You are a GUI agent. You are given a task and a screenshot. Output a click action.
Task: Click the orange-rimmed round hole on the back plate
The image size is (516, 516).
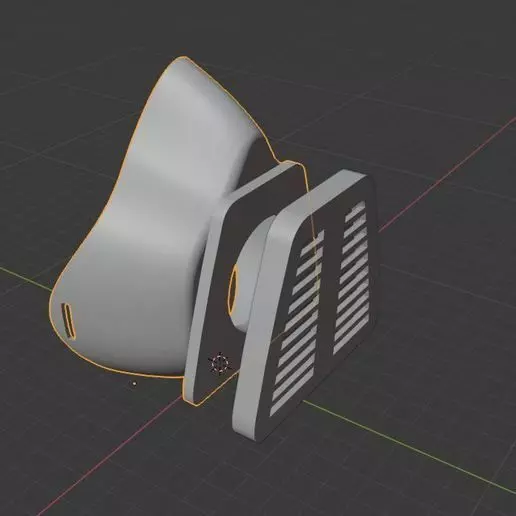(233, 289)
